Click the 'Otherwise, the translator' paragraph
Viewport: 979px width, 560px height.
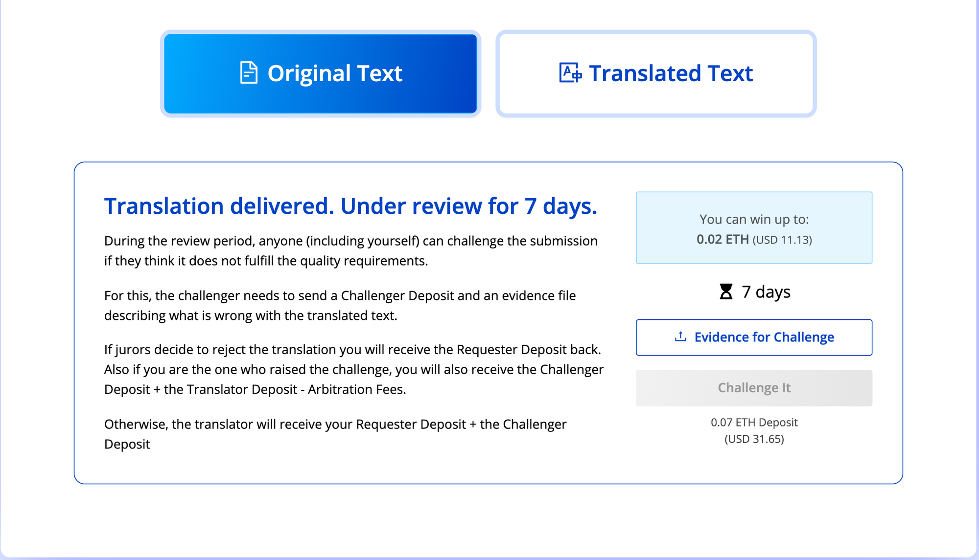point(335,434)
